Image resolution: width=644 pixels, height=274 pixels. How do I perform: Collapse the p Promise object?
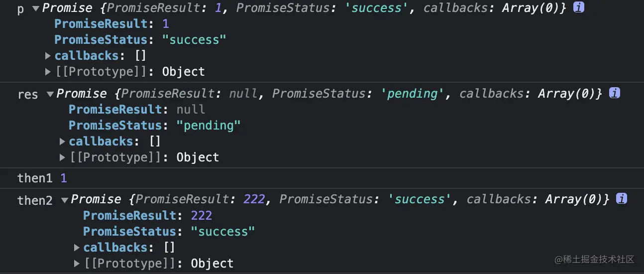(x=35, y=8)
